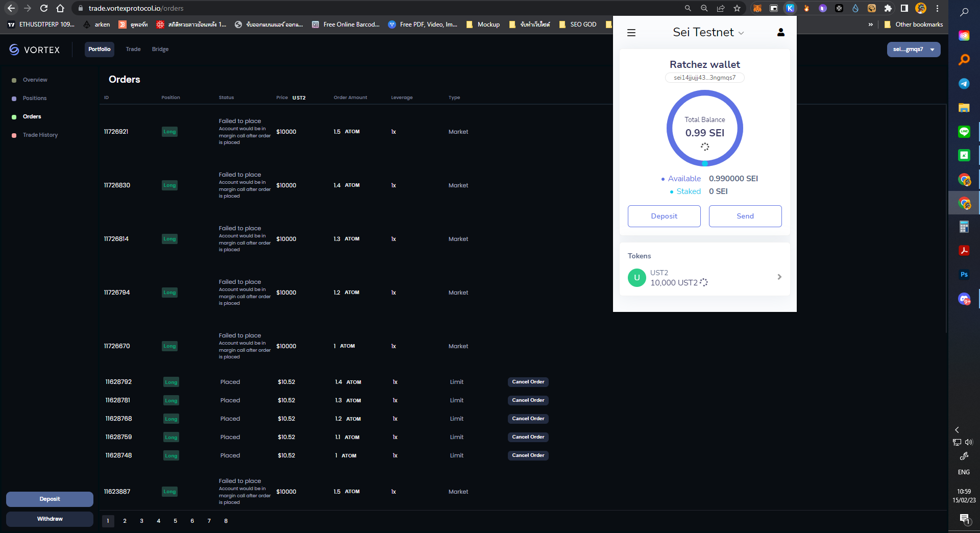Open the wallet popup hamburger menu
Viewport: 980px width, 533px height.
(x=631, y=33)
